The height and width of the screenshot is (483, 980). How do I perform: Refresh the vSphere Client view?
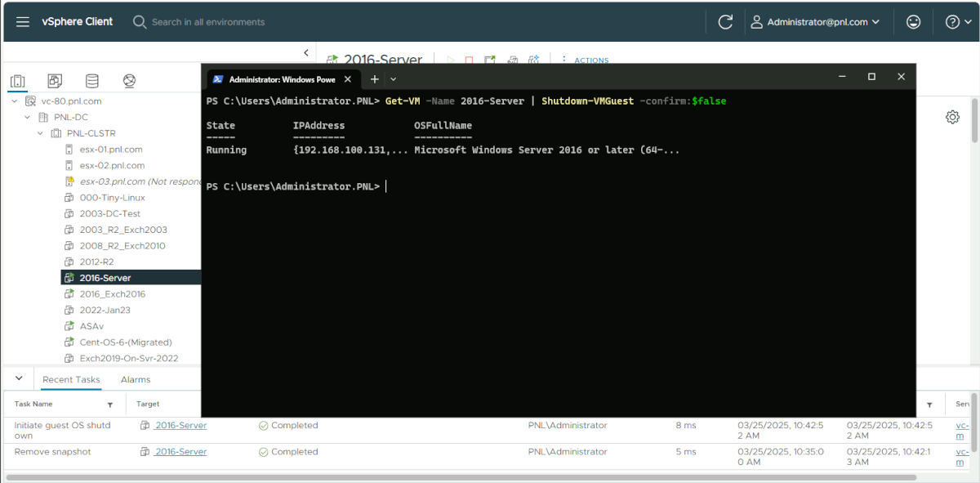click(x=725, y=22)
